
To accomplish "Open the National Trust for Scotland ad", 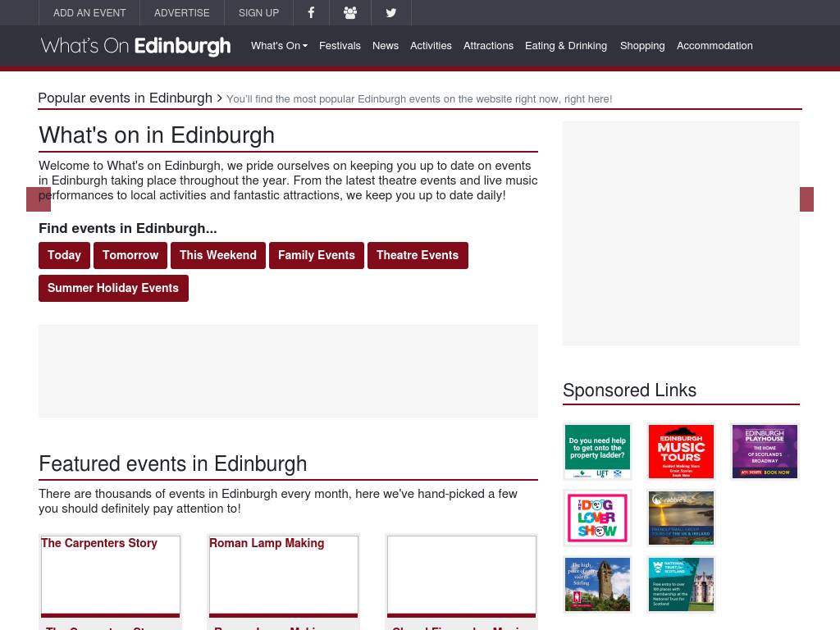I will pos(681,584).
